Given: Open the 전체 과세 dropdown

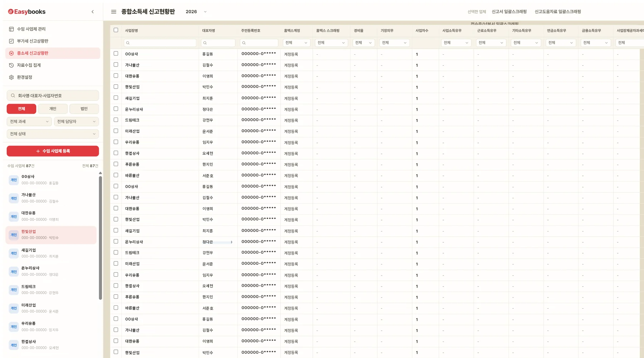Looking at the screenshot, I should pyautogui.click(x=29, y=121).
